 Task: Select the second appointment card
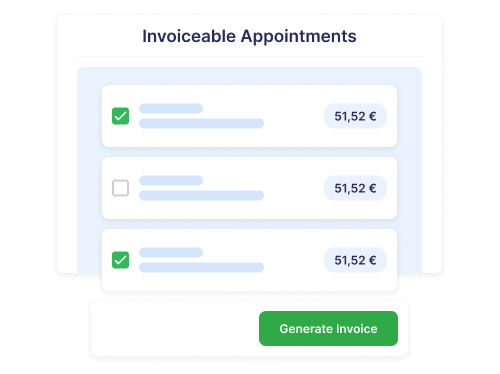click(x=249, y=188)
